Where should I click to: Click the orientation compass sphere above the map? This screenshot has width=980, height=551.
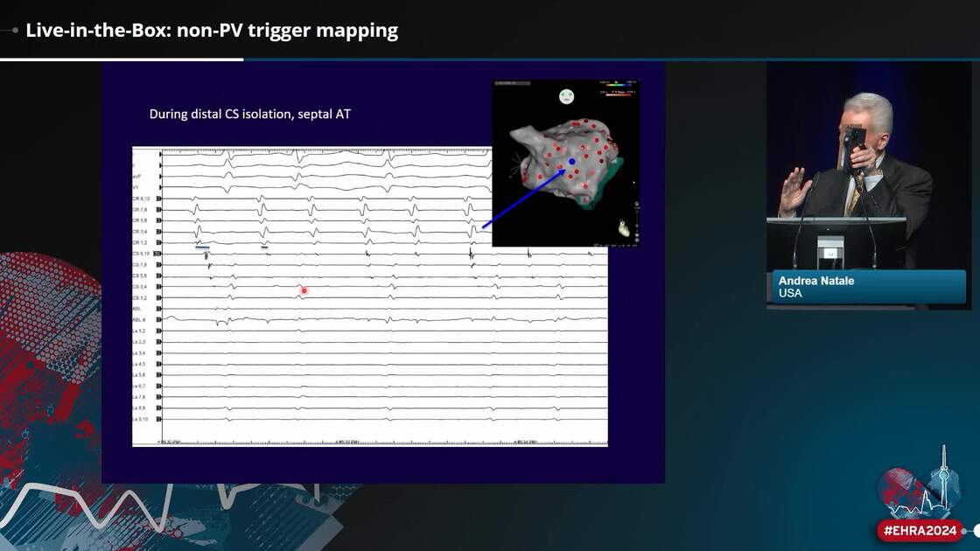(x=566, y=96)
